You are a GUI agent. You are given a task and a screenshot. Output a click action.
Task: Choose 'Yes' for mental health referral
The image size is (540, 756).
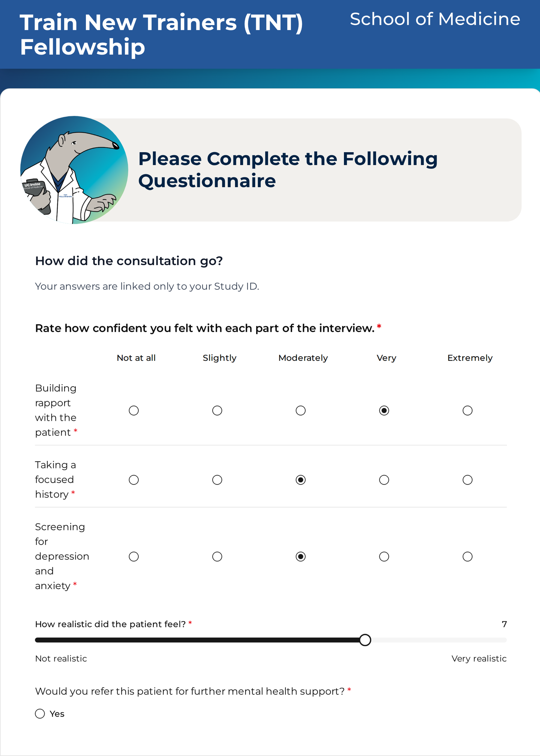(x=40, y=714)
